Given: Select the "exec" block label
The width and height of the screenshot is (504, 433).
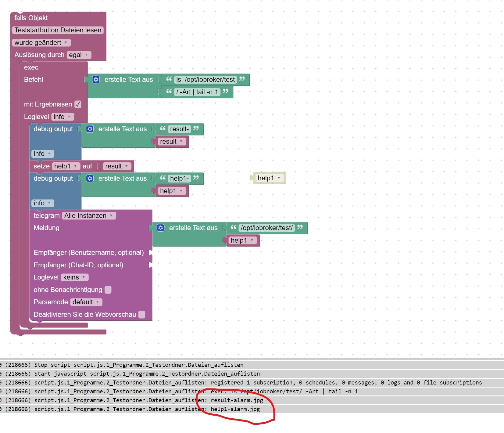Looking at the screenshot, I should (31, 67).
